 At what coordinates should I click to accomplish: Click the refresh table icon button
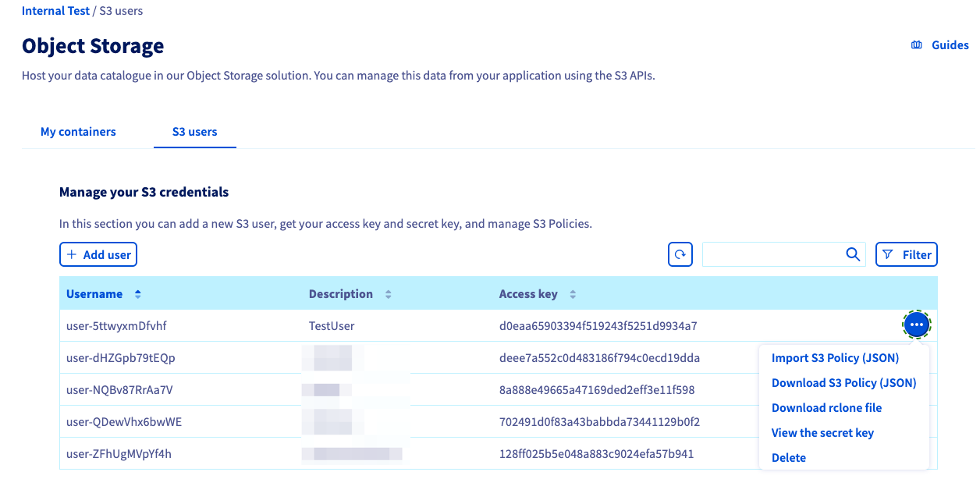(680, 254)
